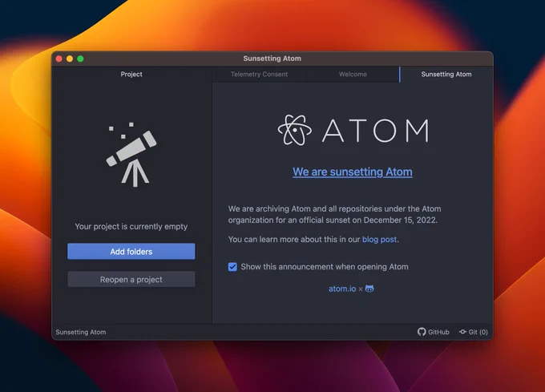Click the telescope icon in Project panel
Image resolution: width=545 pixels, height=392 pixels.
point(131,154)
